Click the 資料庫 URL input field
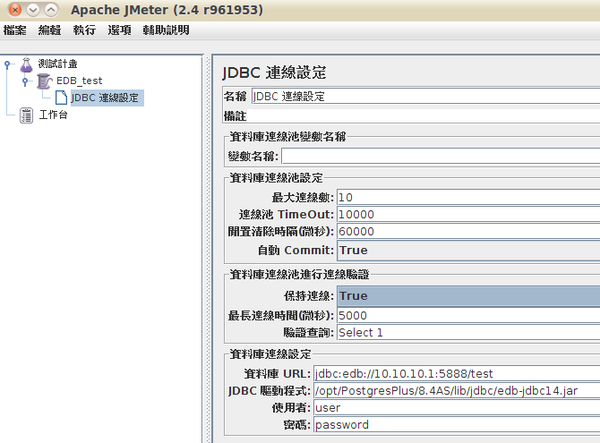This screenshot has height=443, width=600. pos(457,374)
